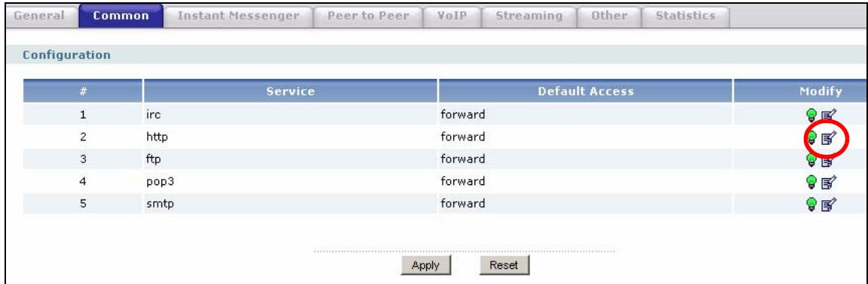The width and height of the screenshot is (868, 284).
Task: Click forward value in pop3 row
Action: 463,181
